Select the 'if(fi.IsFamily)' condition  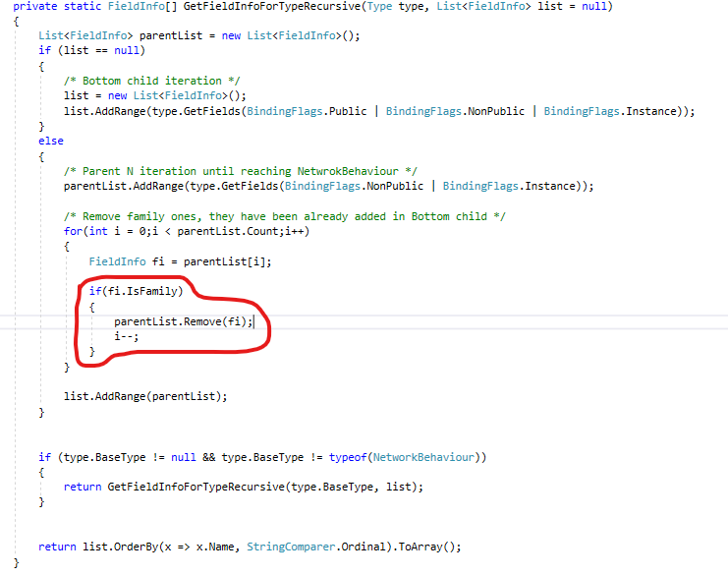[x=136, y=291]
